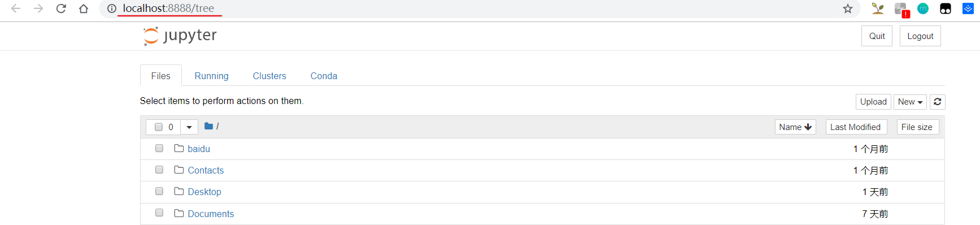Sort files by Name
This screenshot has height=225, width=980.
coord(795,127)
